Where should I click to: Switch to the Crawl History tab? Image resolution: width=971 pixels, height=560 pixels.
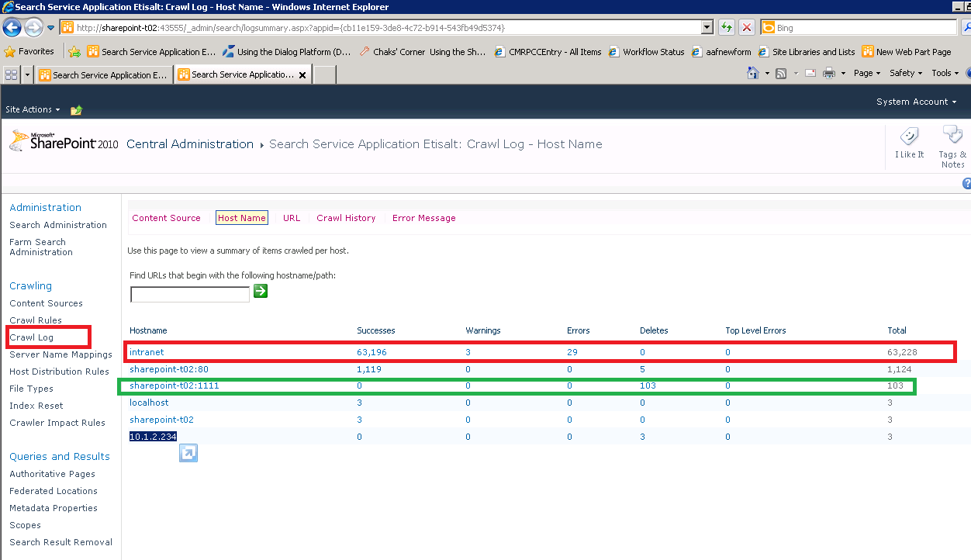click(x=346, y=218)
